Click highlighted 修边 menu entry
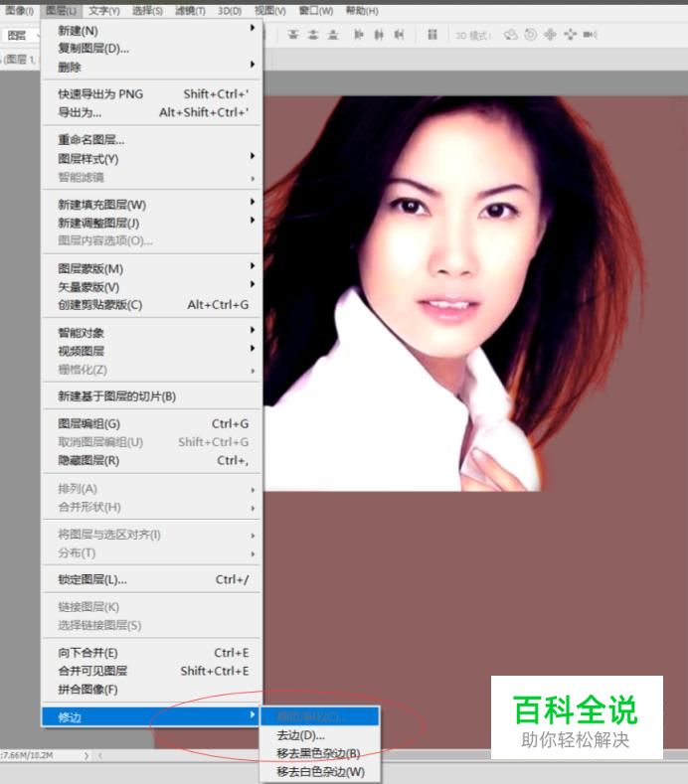This screenshot has height=784, width=688. tap(151, 717)
